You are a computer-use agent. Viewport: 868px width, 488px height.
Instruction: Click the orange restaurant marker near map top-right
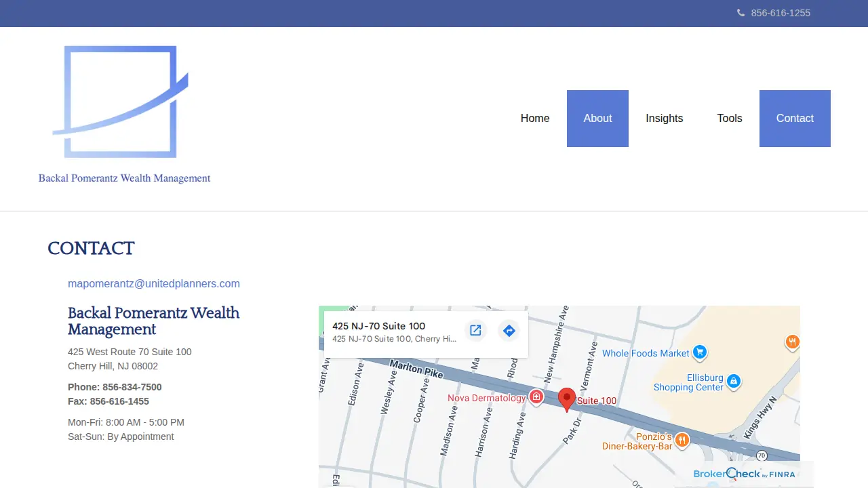tap(792, 342)
